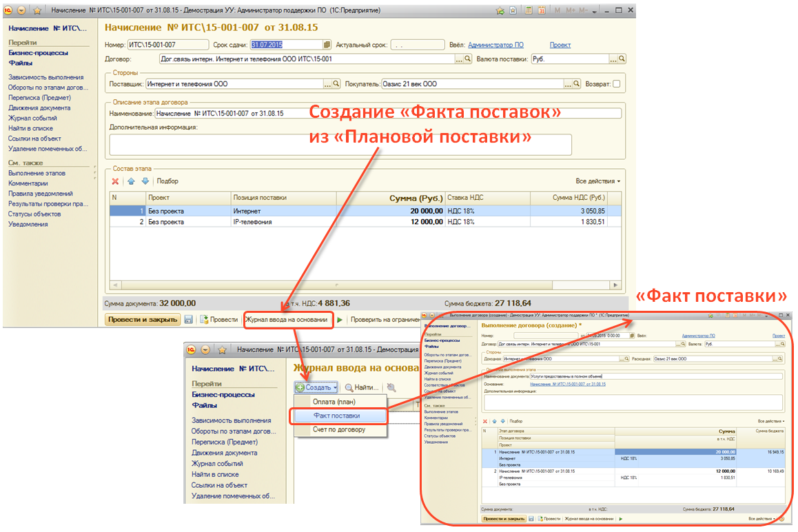Image resolution: width=798 pixels, height=532 pixels.
Task: Move row up with blue up arrow
Action: (131, 181)
